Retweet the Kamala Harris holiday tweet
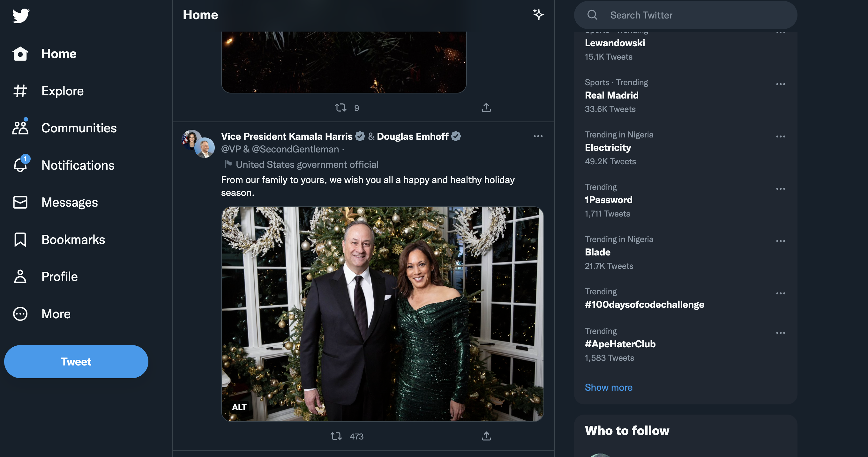Viewport: 868px width, 457px height. click(336, 436)
